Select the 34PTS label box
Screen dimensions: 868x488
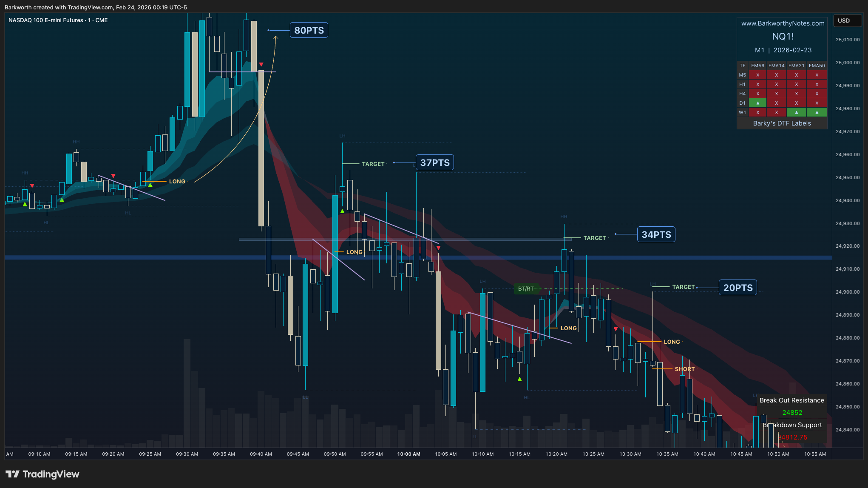click(656, 234)
